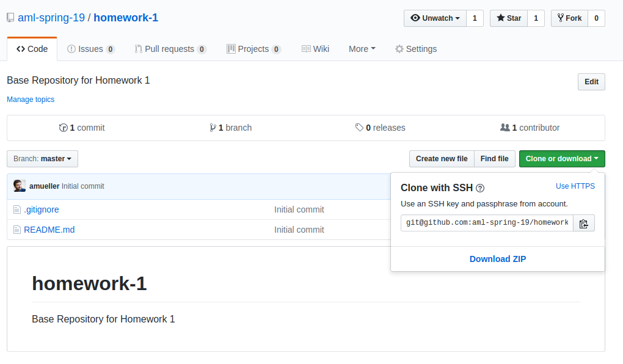
Task: Copy the SSH clone URL to clipboard
Action: pyautogui.click(x=584, y=224)
